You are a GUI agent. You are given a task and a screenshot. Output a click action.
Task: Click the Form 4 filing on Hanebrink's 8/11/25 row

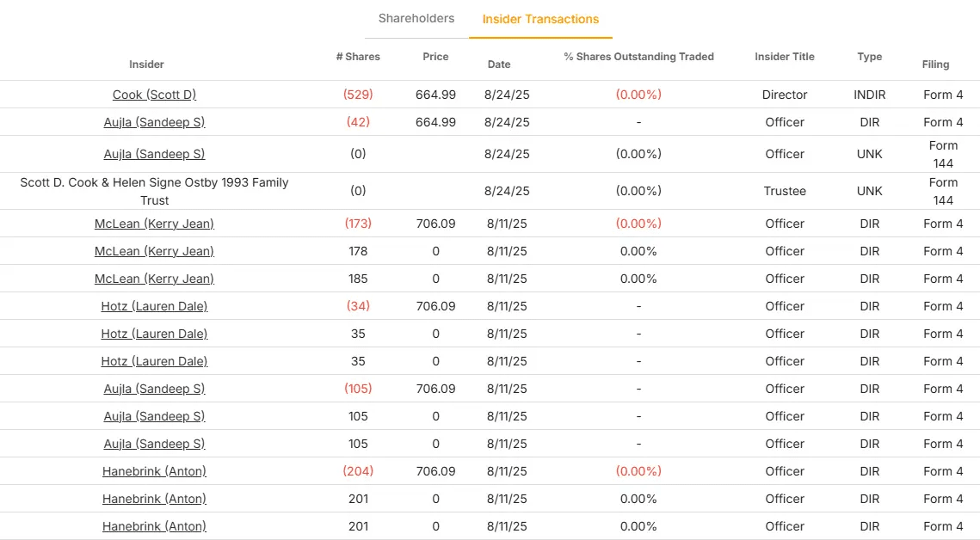coord(943,471)
